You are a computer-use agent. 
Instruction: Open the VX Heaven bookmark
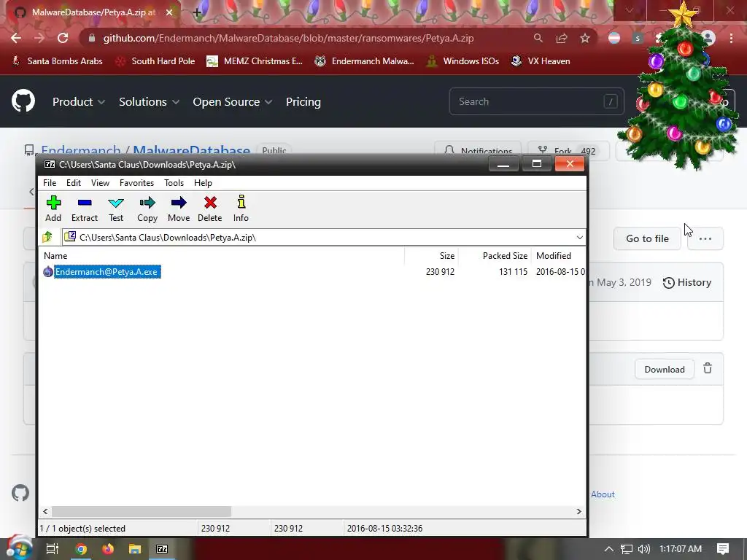pos(541,61)
